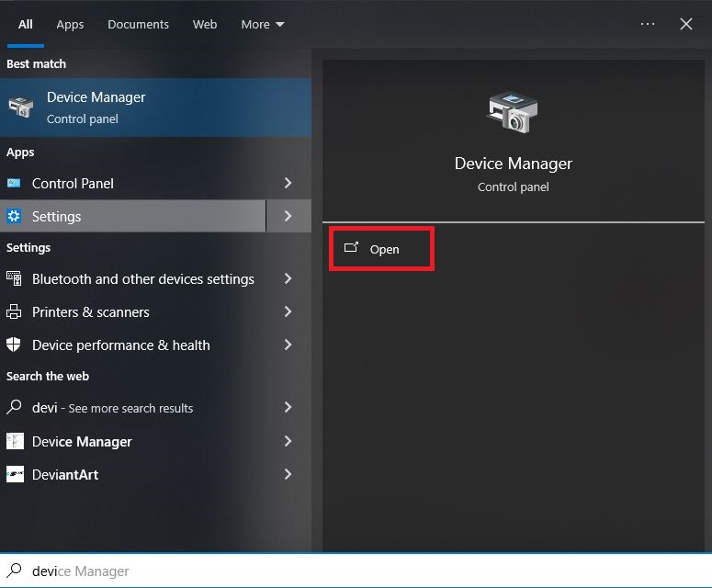Switch to the Web tab
712x588 pixels.
(205, 24)
